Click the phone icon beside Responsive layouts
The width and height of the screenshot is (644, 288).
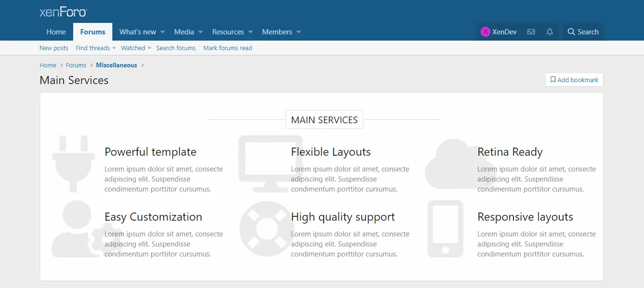445,229
